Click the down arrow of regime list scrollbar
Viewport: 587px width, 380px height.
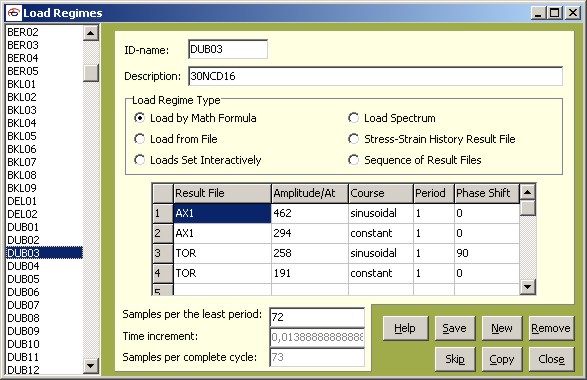[x=91, y=366]
